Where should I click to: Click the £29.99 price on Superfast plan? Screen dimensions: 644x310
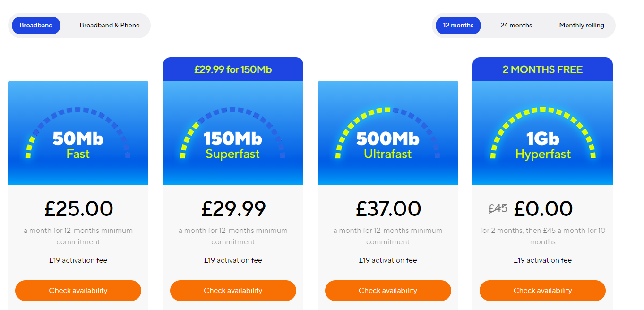233,209
